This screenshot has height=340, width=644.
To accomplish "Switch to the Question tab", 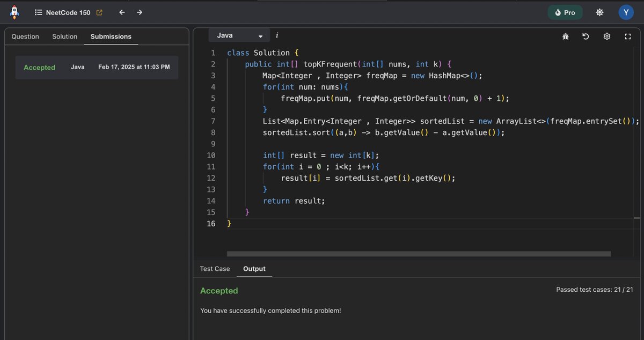I will pos(25,36).
